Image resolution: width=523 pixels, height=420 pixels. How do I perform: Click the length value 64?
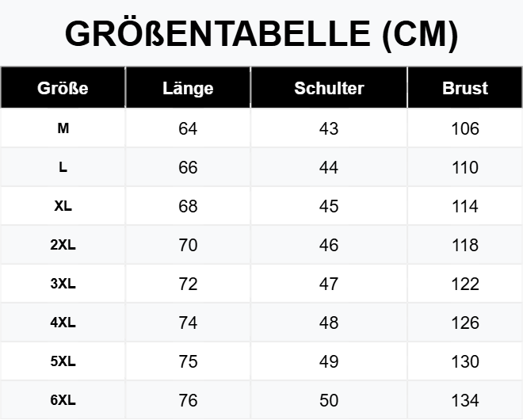click(x=188, y=128)
